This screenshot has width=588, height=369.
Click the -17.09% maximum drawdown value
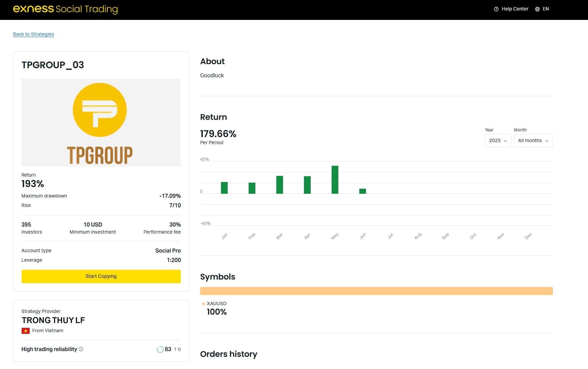point(170,196)
